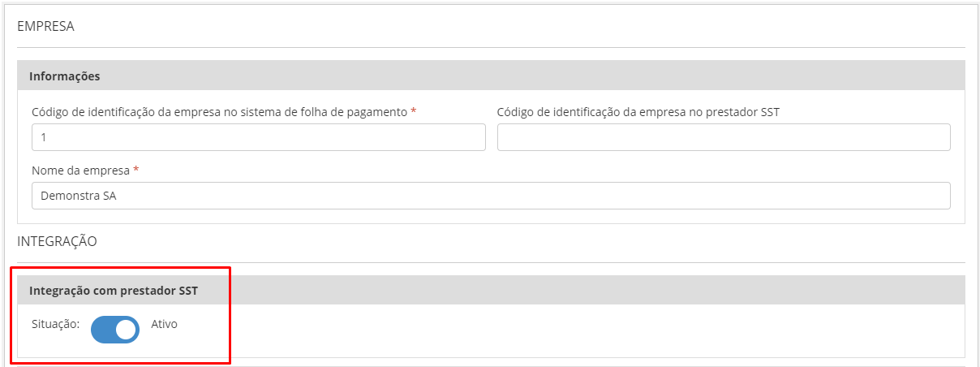Toggle the Situação switch off

(x=115, y=329)
